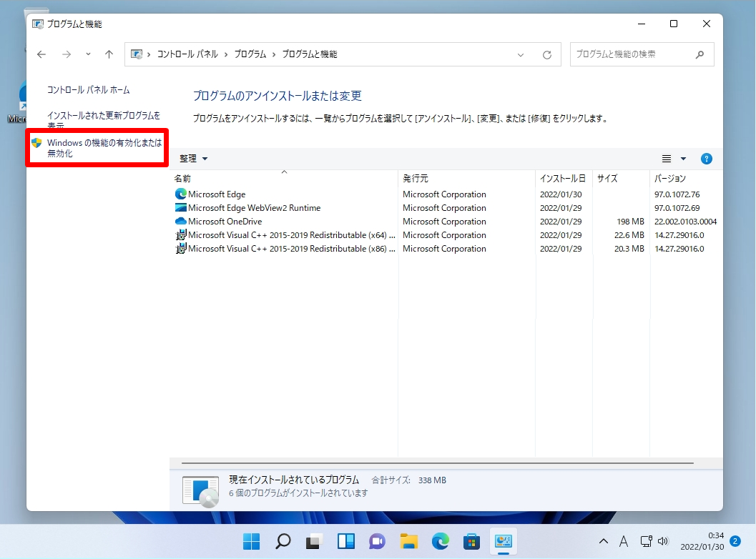The height and width of the screenshot is (559, 756).
Task: Open Windows features on or off
Action: (x=104, y=148)
